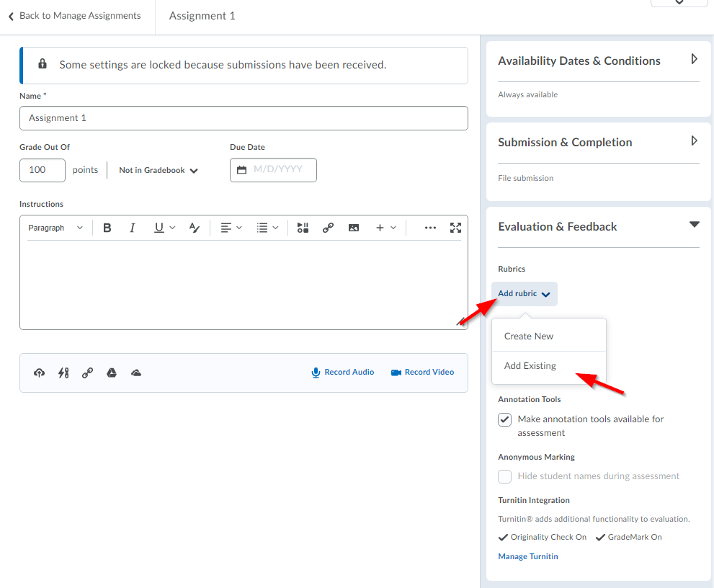Toggle bold formatting in Instructions editor
Screen dimensions: 714x588
[x=107, y=228]
